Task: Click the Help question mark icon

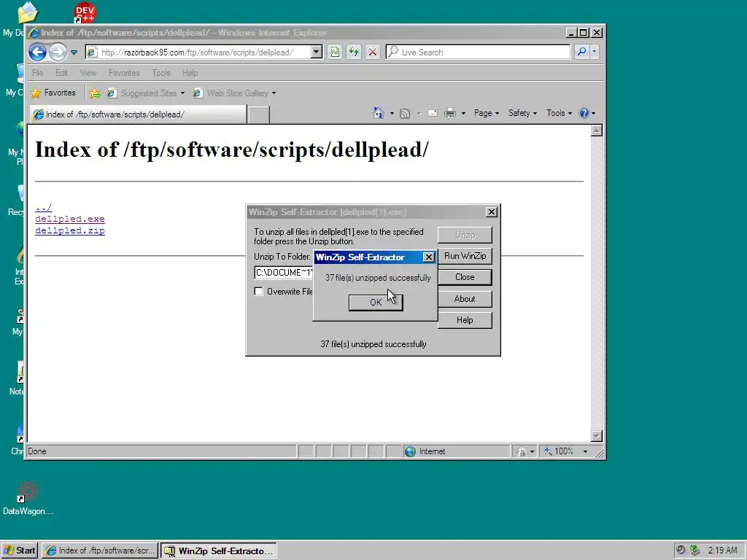Action: (584, 113)
